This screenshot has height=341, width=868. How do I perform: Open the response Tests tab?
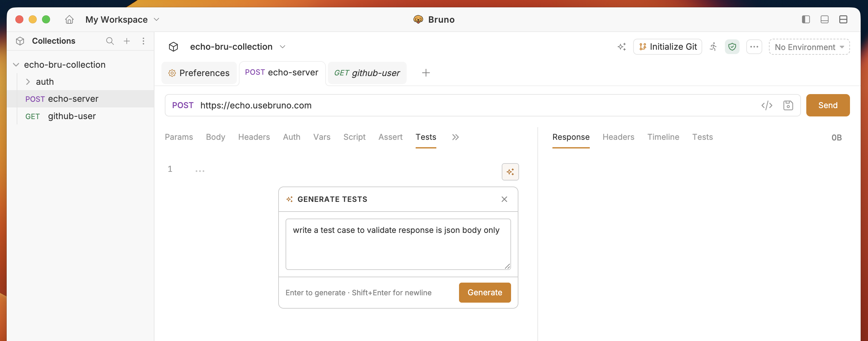[x=703, y=137]
